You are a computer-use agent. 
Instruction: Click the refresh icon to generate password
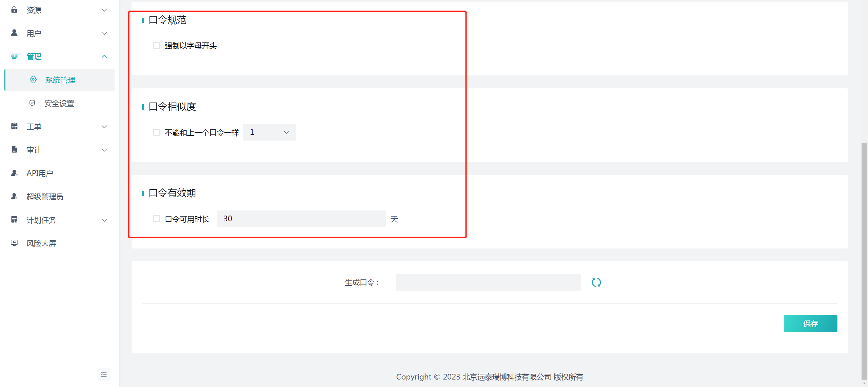tap(596, 282)
